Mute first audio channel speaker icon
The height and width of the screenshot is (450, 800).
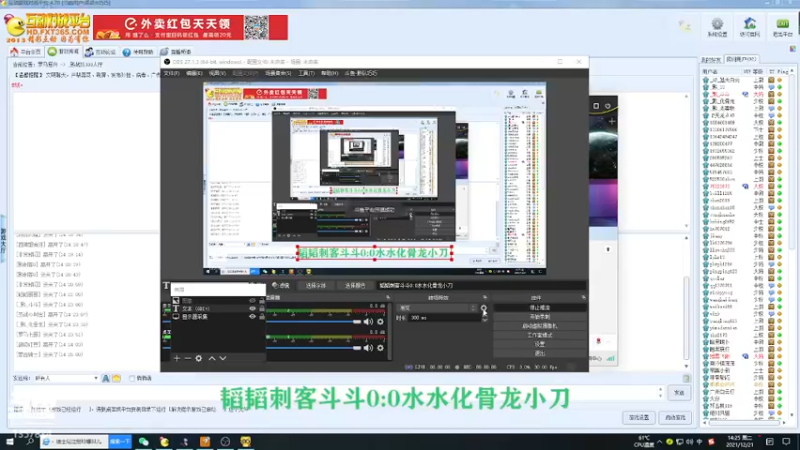(368, 322)
